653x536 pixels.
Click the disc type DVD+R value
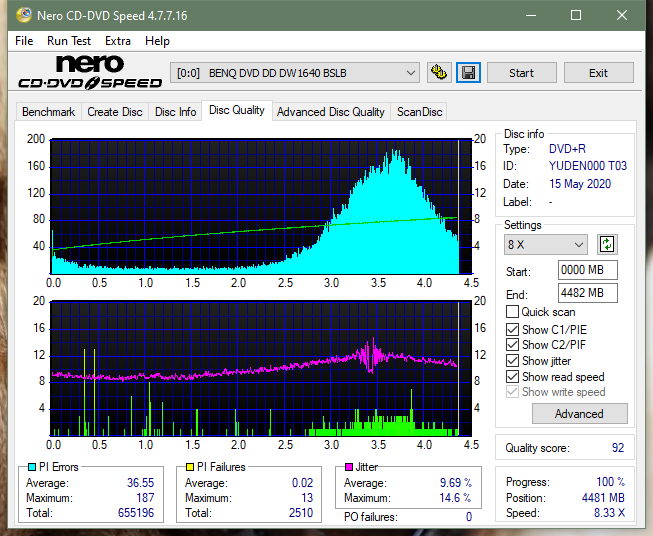coord(567,149)
